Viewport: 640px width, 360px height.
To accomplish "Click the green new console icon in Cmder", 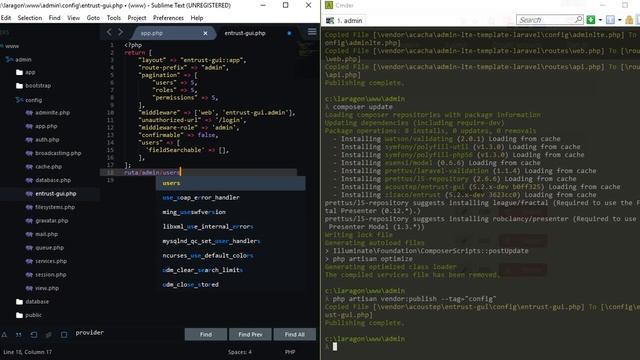I will click(591, 20).
